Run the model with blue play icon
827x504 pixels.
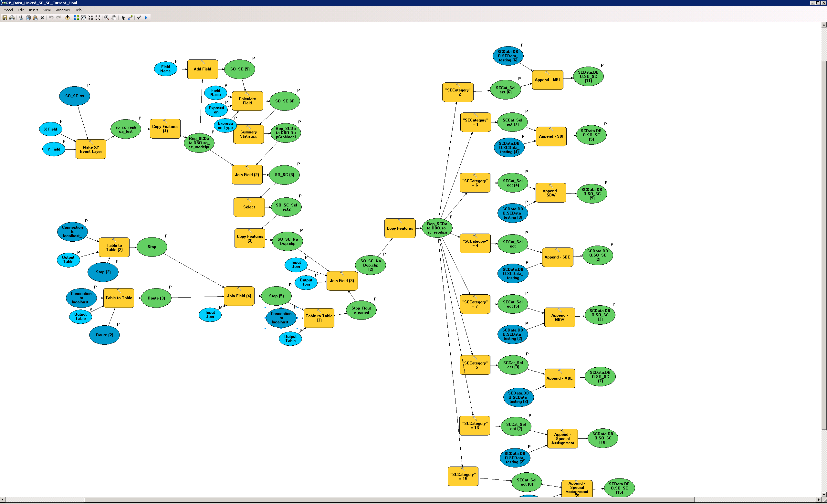pos(146,18)
